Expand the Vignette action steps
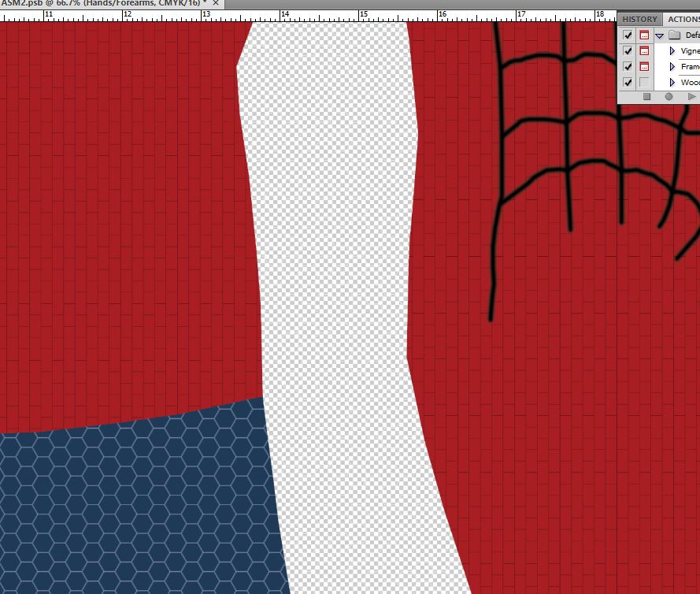This screenshot has height=594, width=700. point(672,51)
